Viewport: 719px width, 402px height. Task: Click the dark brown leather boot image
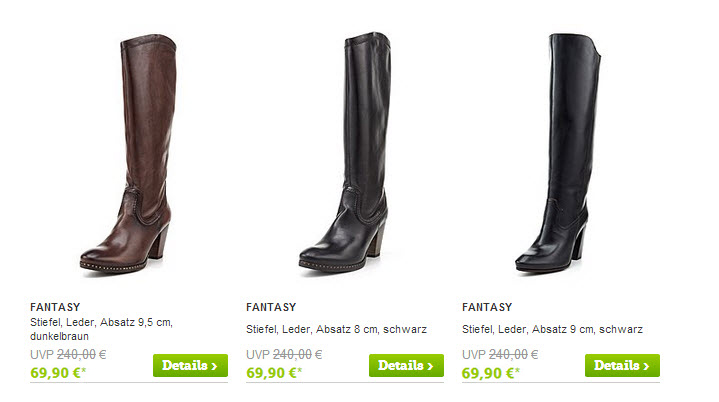coord(128,154)
